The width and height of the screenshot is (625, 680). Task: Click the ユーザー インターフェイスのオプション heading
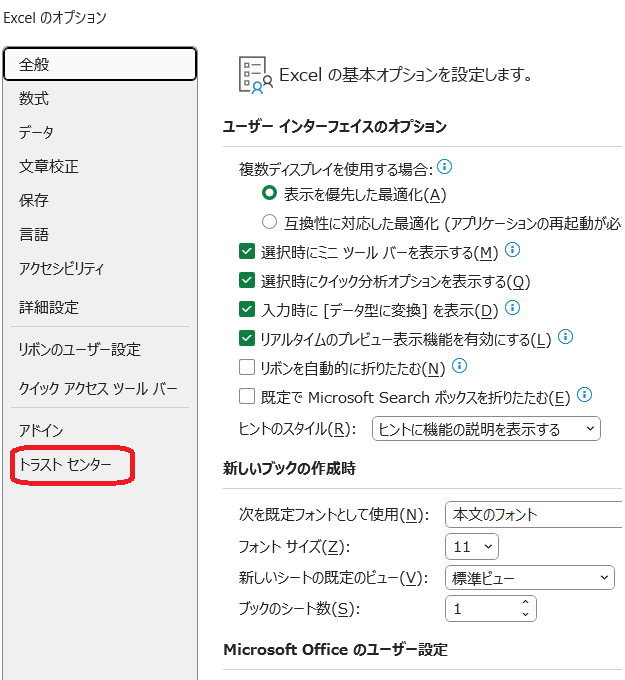(x=334, y=127)
